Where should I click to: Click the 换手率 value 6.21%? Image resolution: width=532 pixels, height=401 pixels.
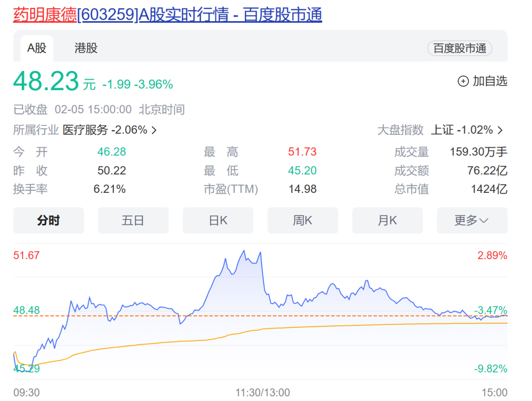[109, 189]
